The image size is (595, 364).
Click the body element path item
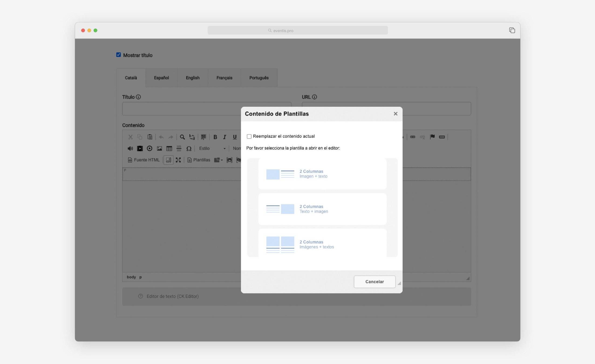(x=131, y=277)
